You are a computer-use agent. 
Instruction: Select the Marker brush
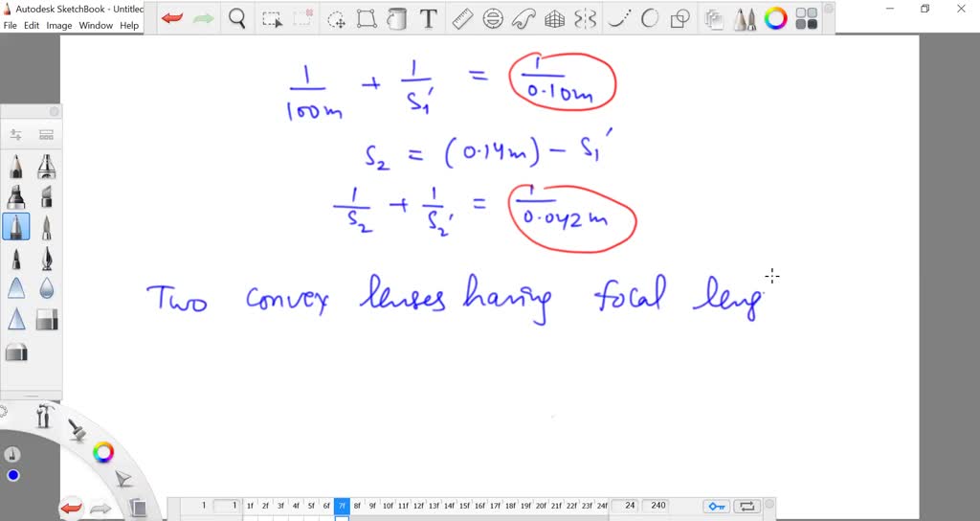coord(16,197)
